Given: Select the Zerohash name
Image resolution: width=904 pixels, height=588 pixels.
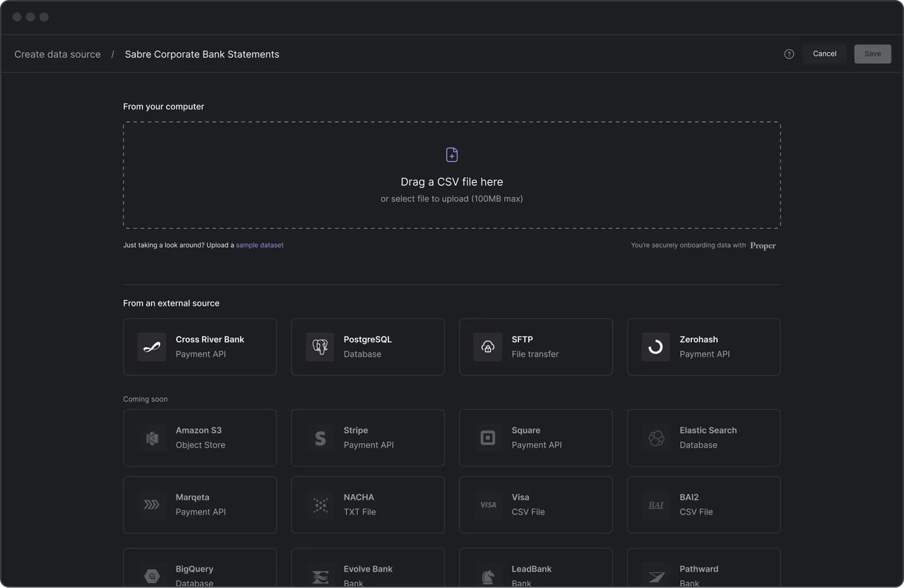Looking at the screenshot, I should tap(698, 340).
